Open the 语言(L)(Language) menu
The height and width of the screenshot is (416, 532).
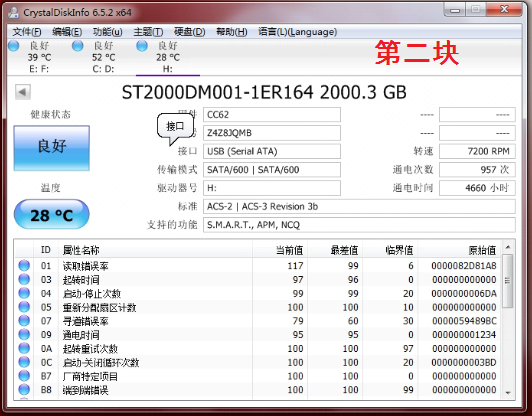pyautogui.click(x=298, y=32)
